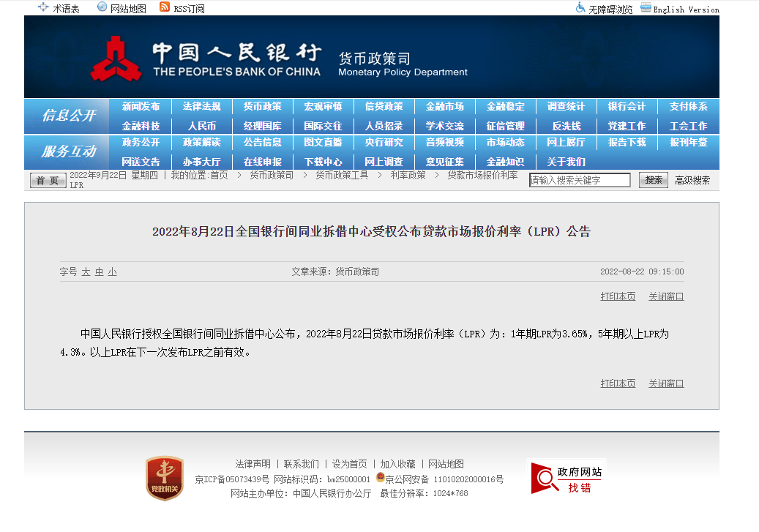The width and height of the screenshot is (759, 532).
Task: Open the 金融稳定 menu item
Action: coord(505,107)
